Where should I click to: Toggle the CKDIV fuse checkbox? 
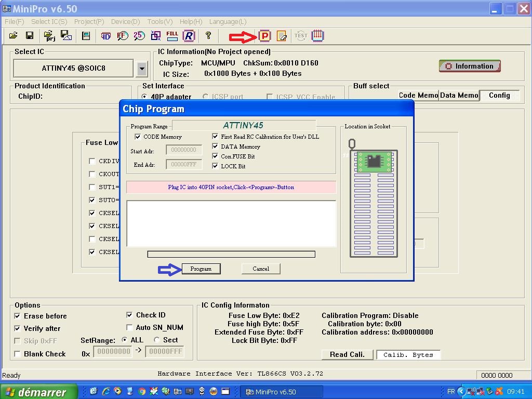(92, 161)
